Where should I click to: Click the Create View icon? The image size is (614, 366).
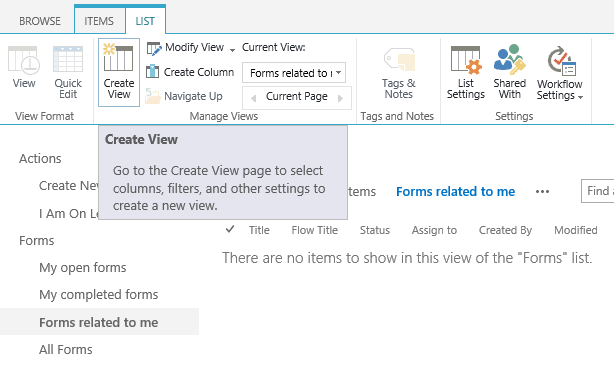pyautogui.click(x=119, y=58)
